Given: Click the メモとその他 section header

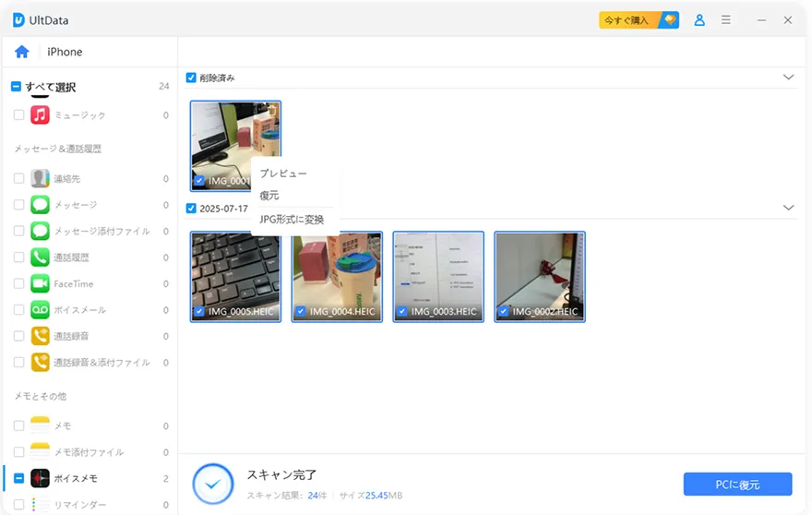Looking at the screenshot, I should point(41,396).
